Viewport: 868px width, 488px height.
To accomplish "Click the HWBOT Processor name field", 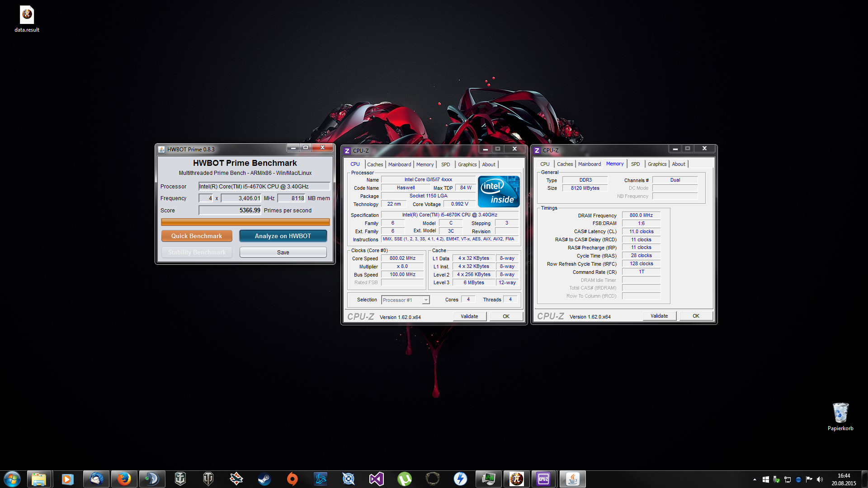I will click(x=264, y=186).
